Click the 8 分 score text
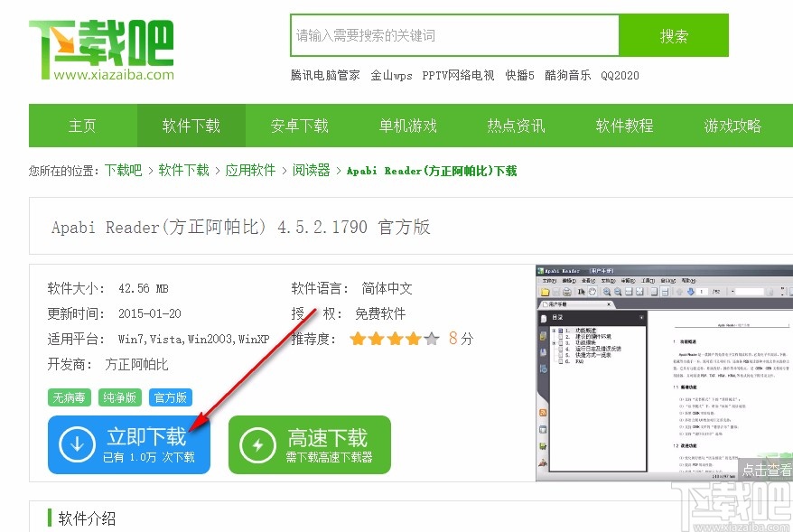This screenshot has width=793, height=532. [x=461, y=339]
